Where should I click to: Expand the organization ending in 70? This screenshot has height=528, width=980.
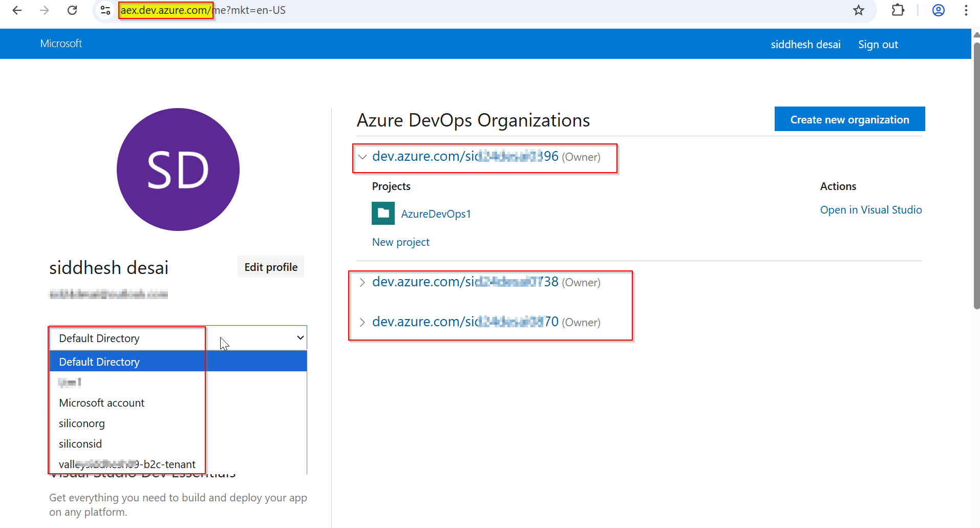[x=363, y=322]
